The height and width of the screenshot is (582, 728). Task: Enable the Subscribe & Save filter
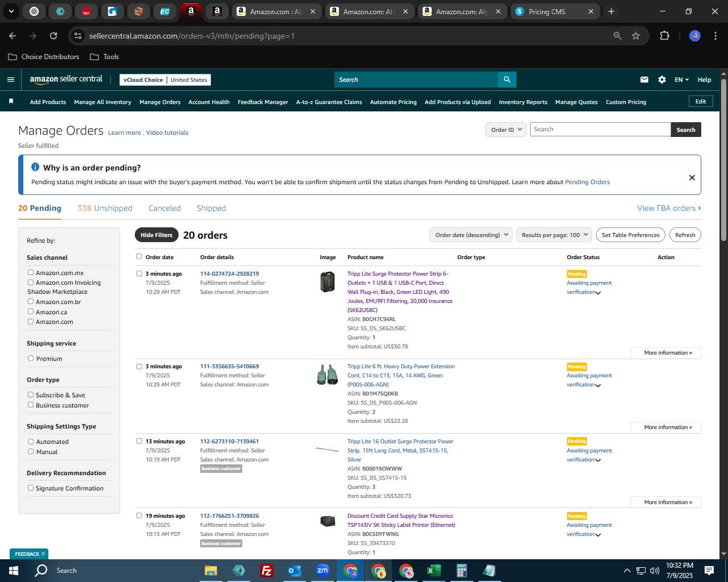click(x=31, y=394)
